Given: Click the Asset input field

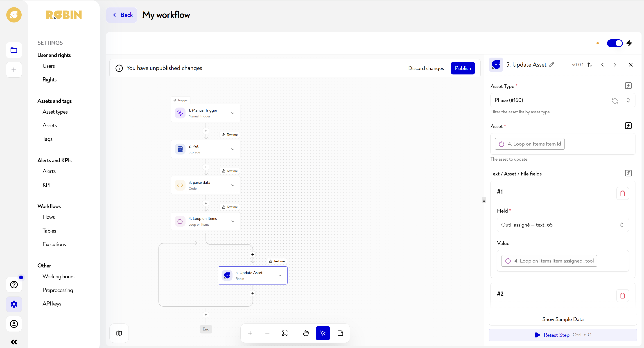Looking at the screenshot, I should [x=563, y=144].
